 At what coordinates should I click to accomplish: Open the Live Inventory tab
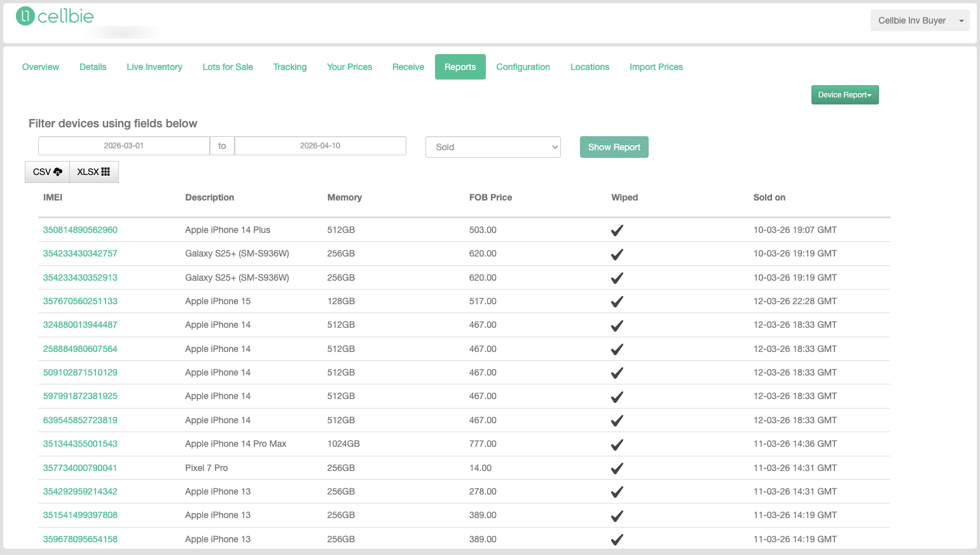[x=155, y=67]
